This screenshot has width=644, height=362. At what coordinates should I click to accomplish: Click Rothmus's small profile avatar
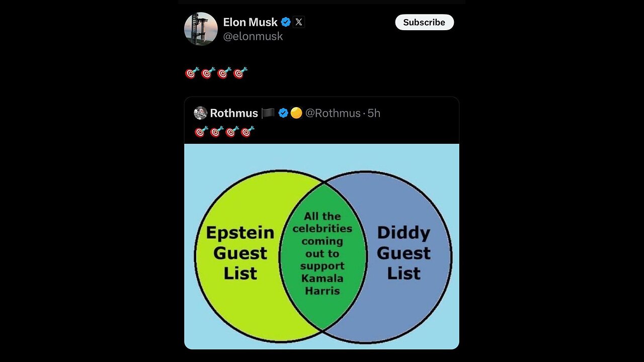pos(200,113)
